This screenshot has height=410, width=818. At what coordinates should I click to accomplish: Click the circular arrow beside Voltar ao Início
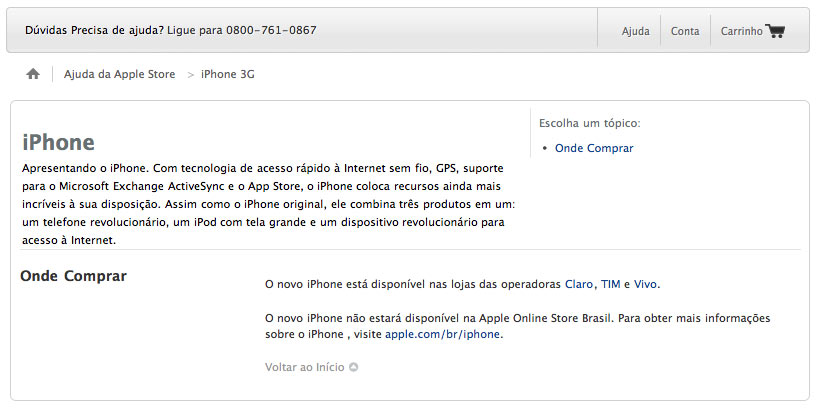[353, 367]
